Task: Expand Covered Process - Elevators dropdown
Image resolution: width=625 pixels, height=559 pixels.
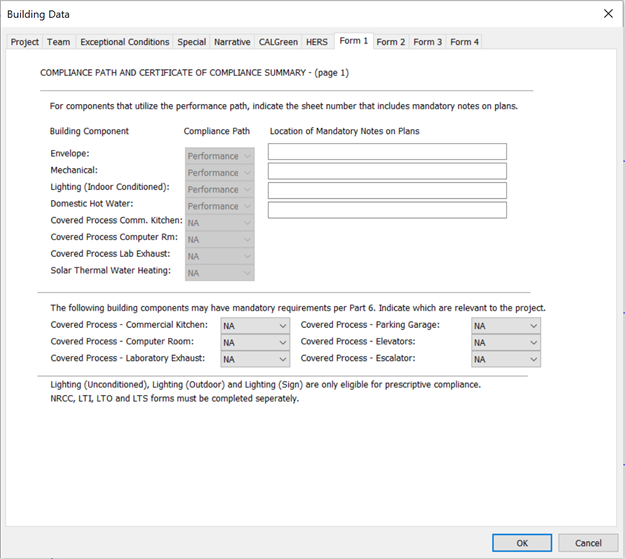Action: click(506, 342)
